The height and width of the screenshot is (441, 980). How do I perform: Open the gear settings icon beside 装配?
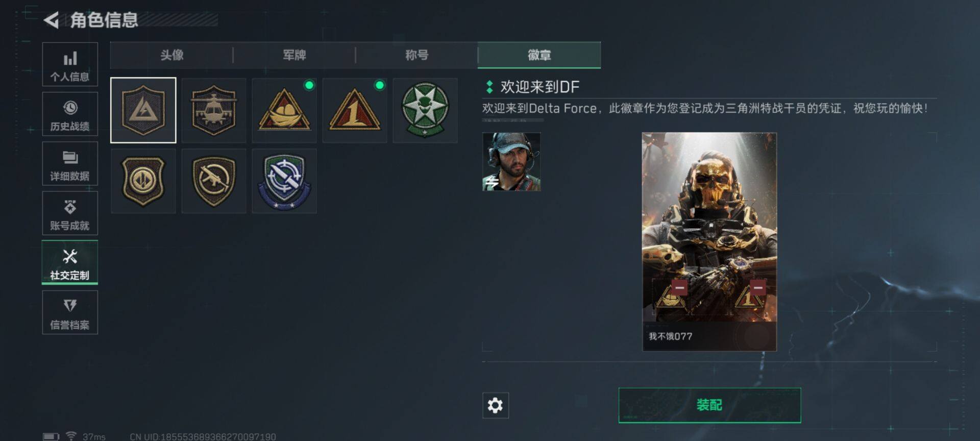coord(495,405)
